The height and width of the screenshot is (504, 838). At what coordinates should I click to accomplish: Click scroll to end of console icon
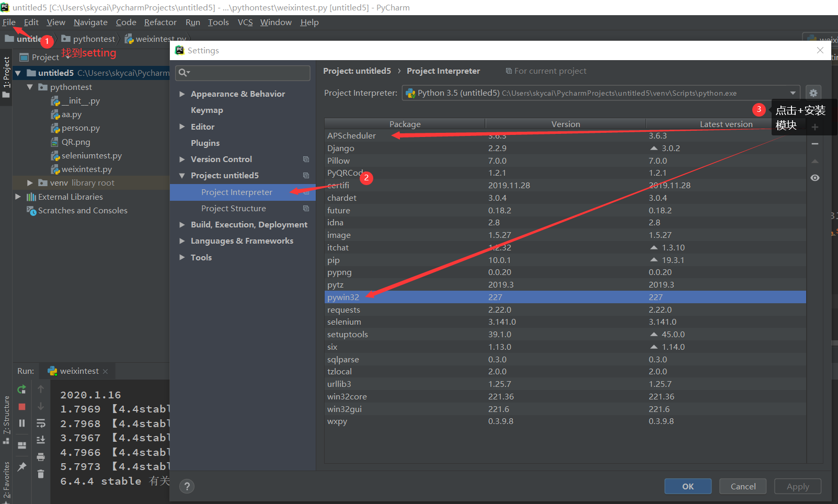[x=41, y=440]
